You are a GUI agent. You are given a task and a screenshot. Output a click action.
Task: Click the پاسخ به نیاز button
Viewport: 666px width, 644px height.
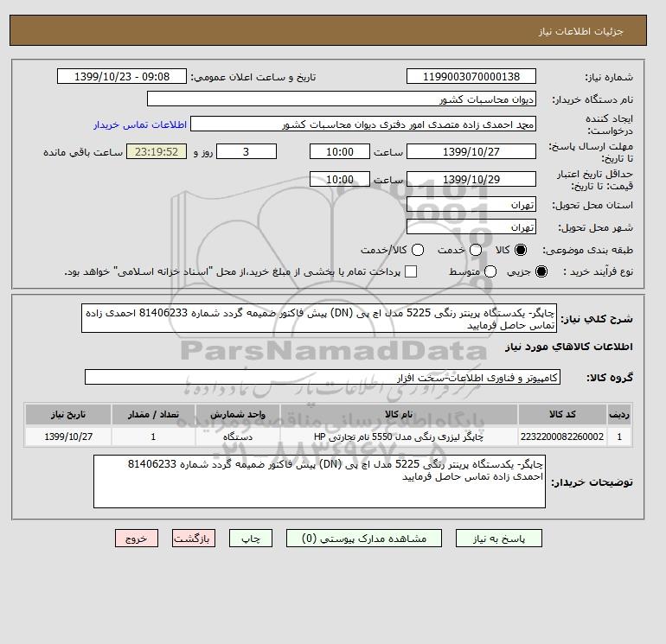pyautogui.click(x=499, y=539)
